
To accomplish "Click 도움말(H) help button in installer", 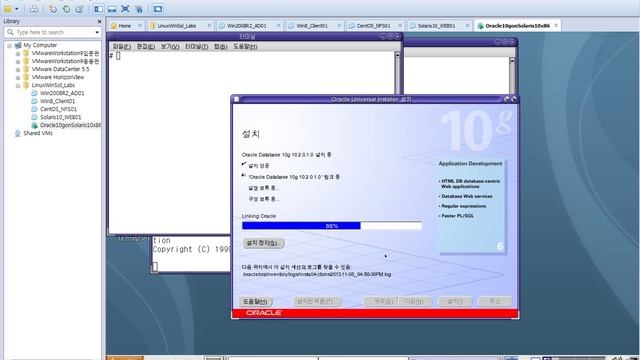I will [255, 302].
